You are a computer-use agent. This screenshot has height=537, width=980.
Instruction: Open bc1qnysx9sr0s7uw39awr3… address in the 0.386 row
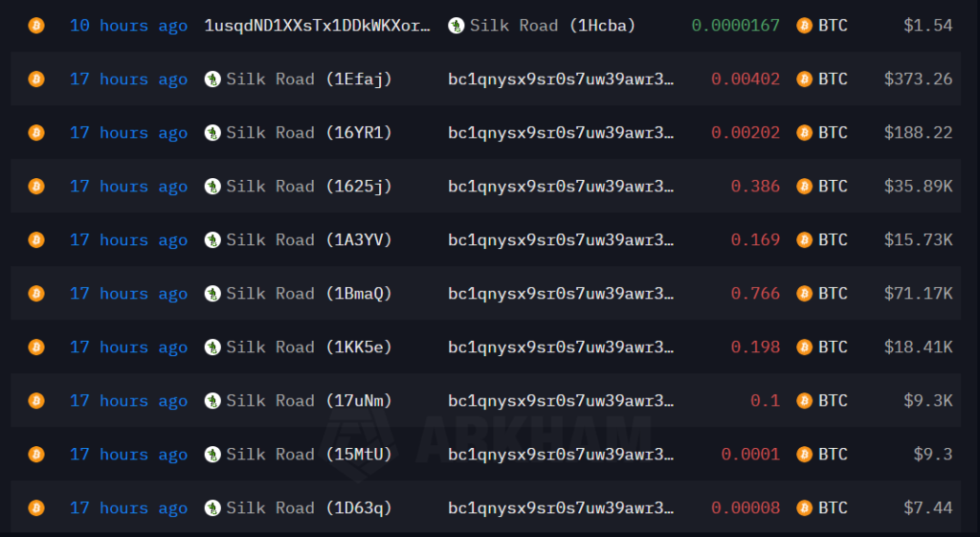561,187
